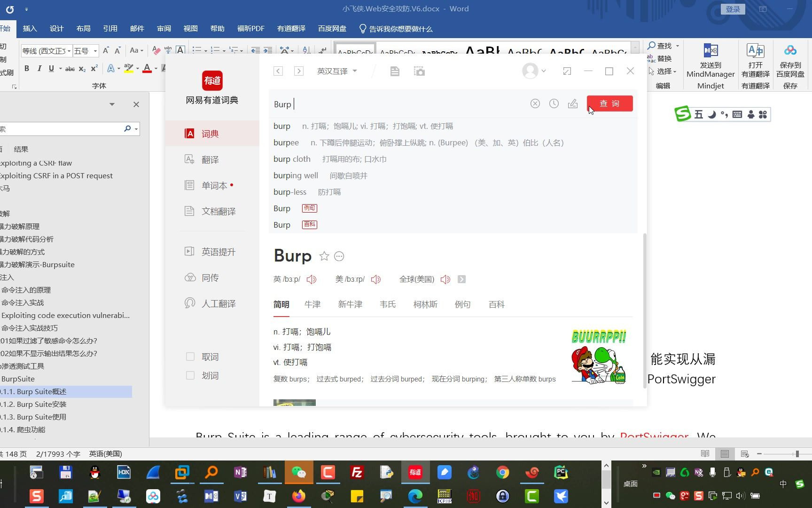Open 单词本 in Youdao sidebar
812x508 pixels.
click(212, 185)
